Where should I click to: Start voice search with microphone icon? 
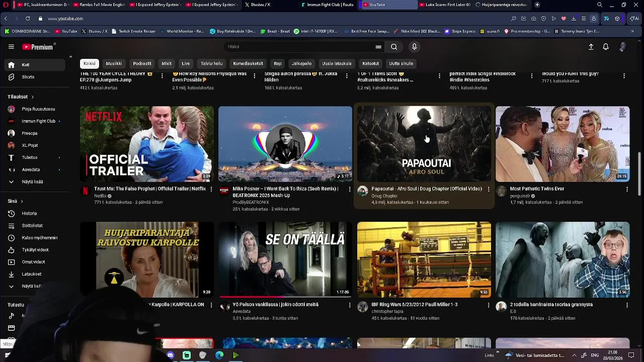click(x=414, y=47)
